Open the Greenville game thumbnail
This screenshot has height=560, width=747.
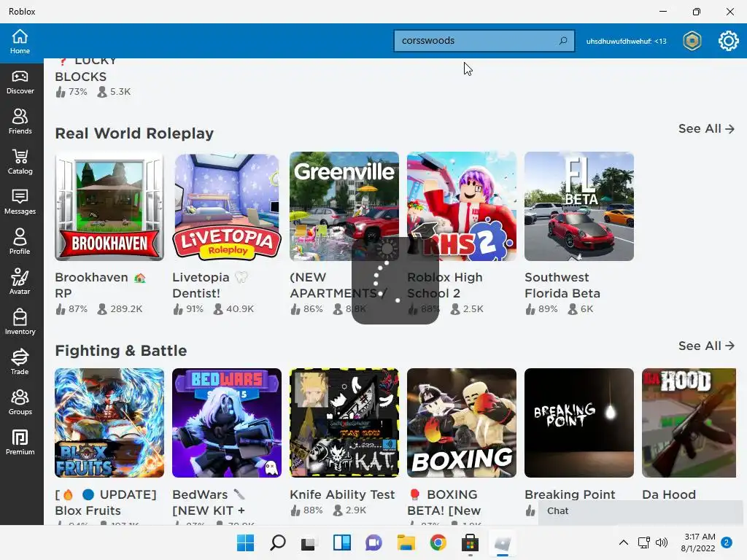(x=344, y=206)
